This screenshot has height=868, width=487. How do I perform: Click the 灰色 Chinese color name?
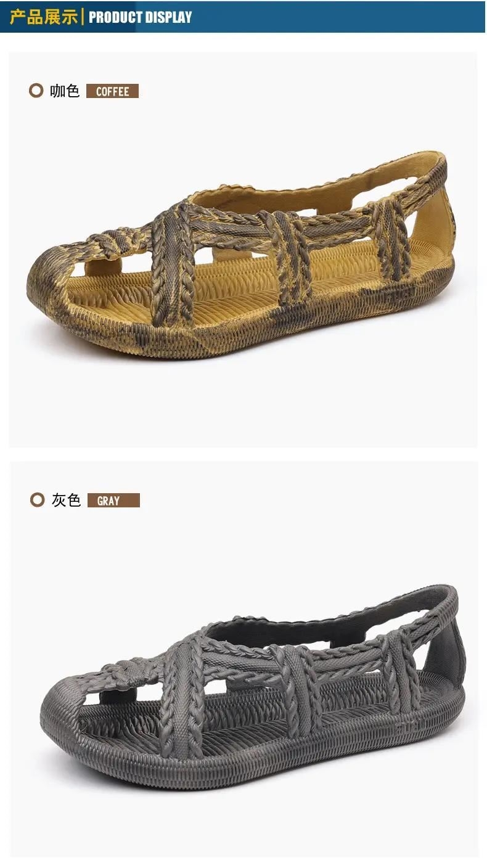(66, 499)
